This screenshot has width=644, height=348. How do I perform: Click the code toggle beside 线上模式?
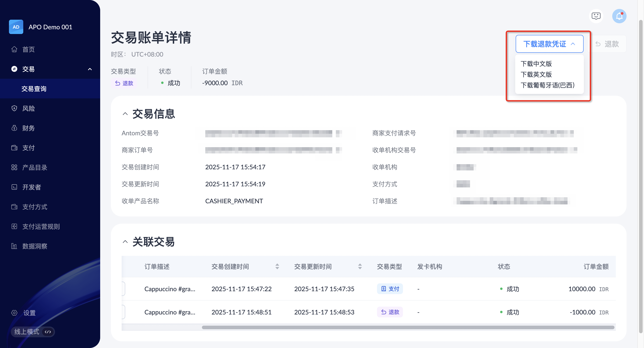coord(48,332)
